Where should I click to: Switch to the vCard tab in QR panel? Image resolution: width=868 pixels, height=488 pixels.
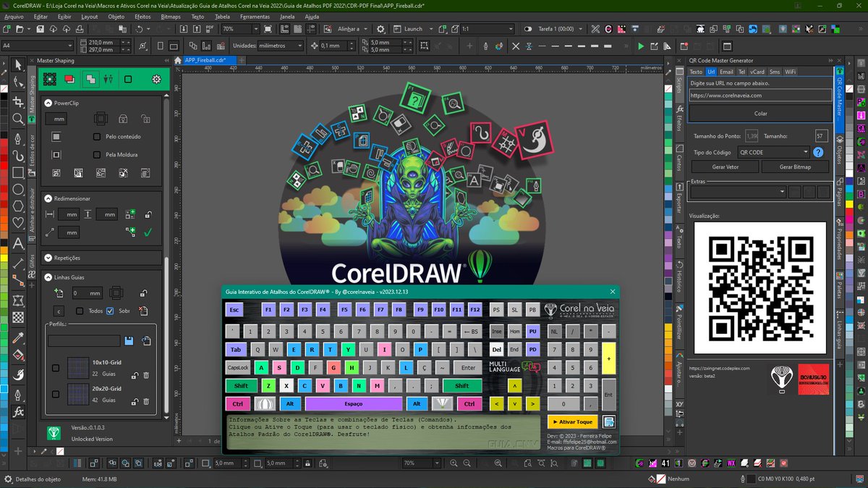757,72
